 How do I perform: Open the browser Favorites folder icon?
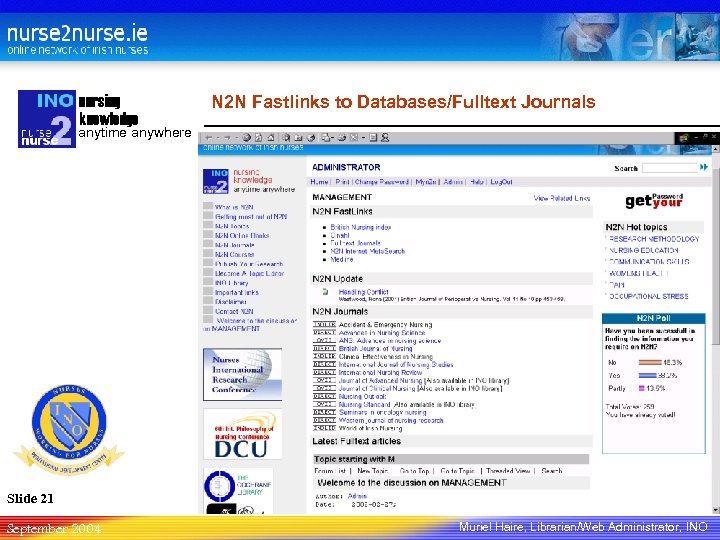pyautogui.click(x=298, y=137)
